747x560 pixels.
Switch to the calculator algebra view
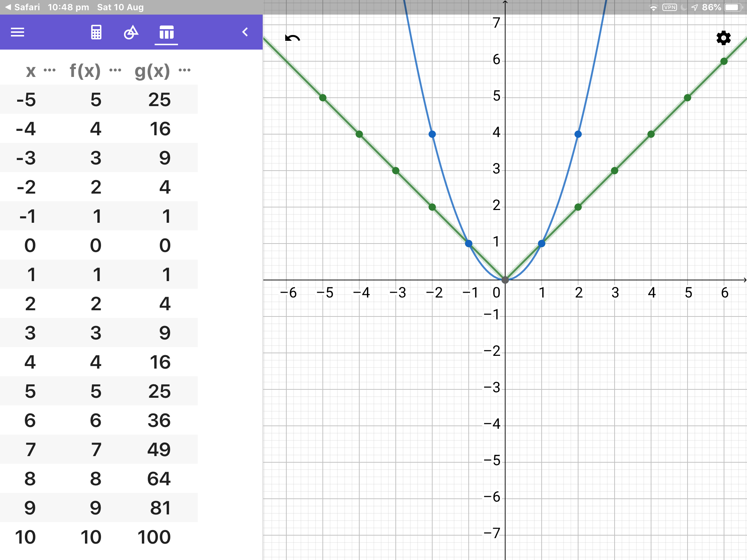click(x=96, y=32)
